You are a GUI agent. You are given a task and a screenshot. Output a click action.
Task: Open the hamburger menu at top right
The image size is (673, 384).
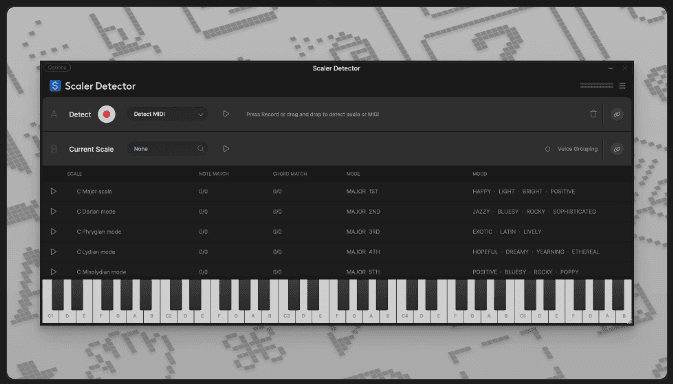click(x=622, y=86)
